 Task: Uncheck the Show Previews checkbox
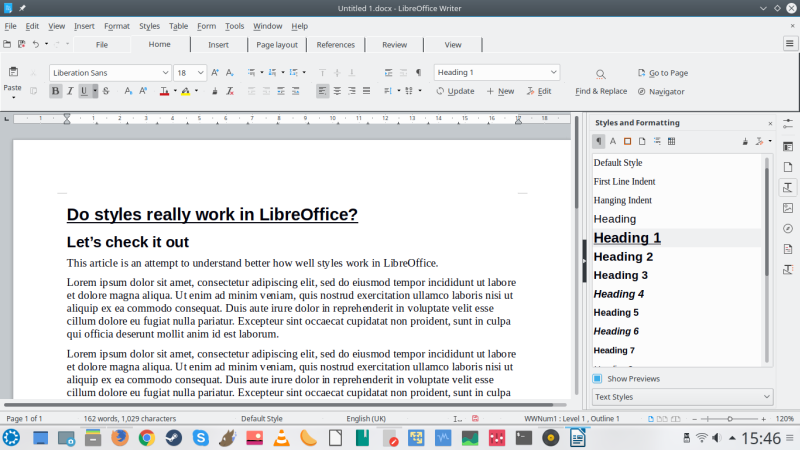click(x=597, y=379)
